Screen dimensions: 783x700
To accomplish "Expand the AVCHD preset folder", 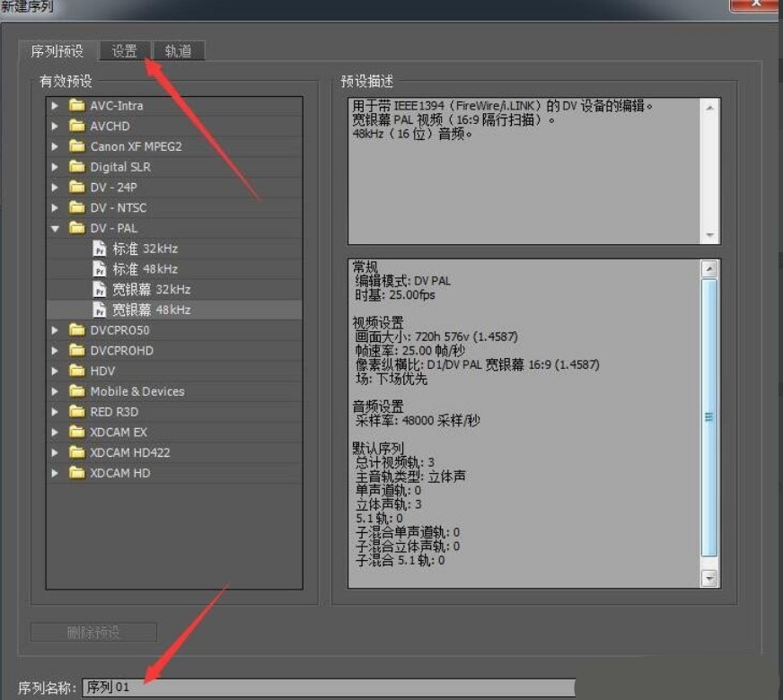I will pos(55,127).
